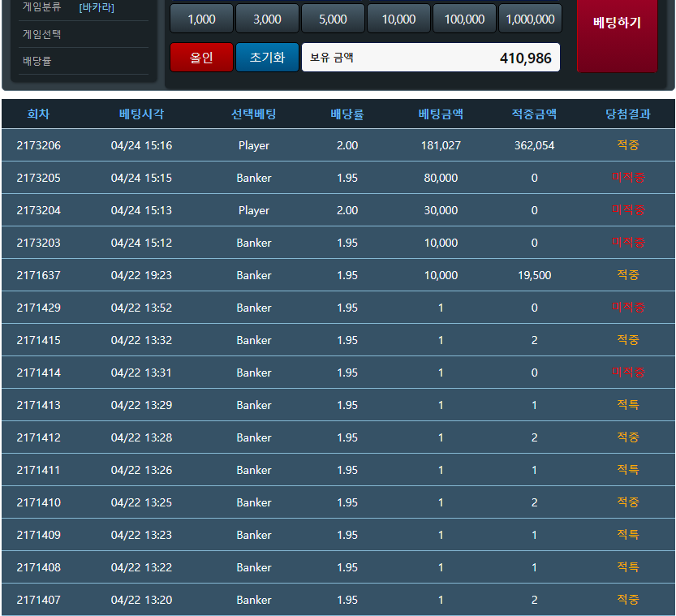The height and width of the screenshot is (616, 676).
Task: Click the winning amount 19,500
Action: (x=534, y=275)
